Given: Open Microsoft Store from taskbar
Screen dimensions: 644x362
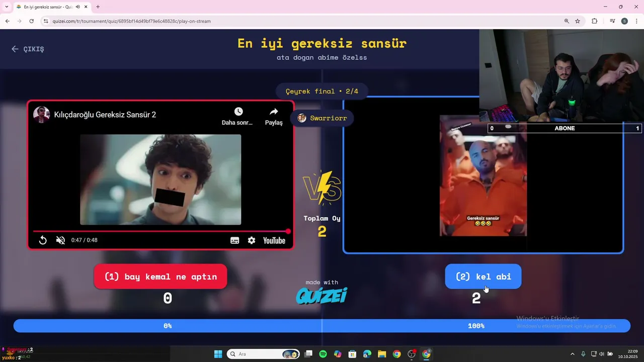Looking at the screenshot, I should (x=353, y=354).
